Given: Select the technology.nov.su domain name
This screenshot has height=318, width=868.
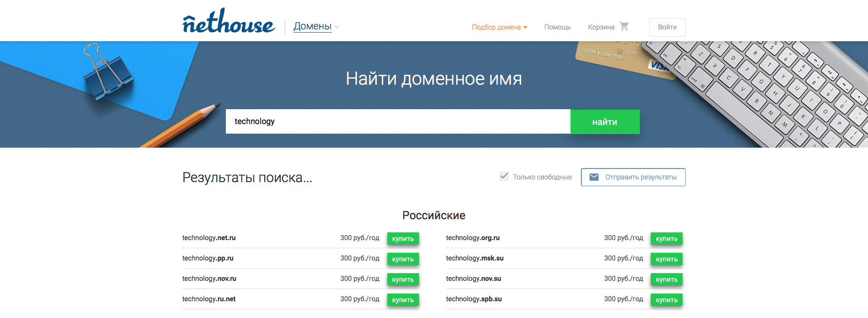Looking at the screenshot, I should click(x=473, y=279).
